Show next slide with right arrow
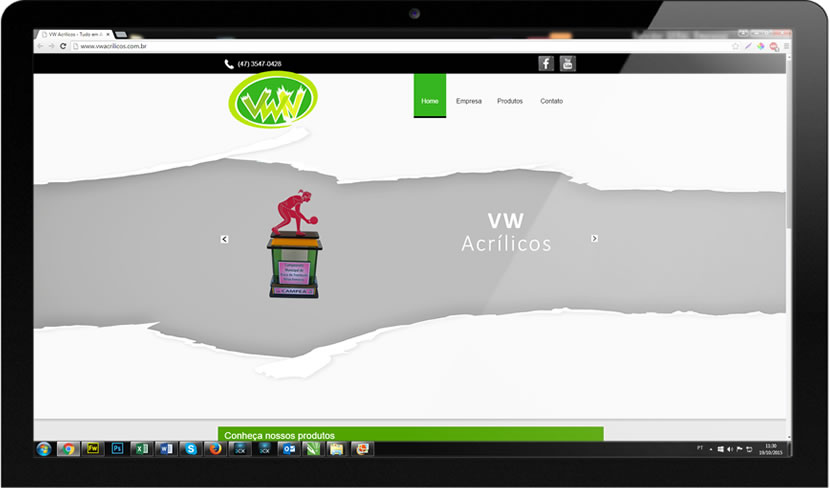This screenshot has width=830, height=488. (594, 239)
